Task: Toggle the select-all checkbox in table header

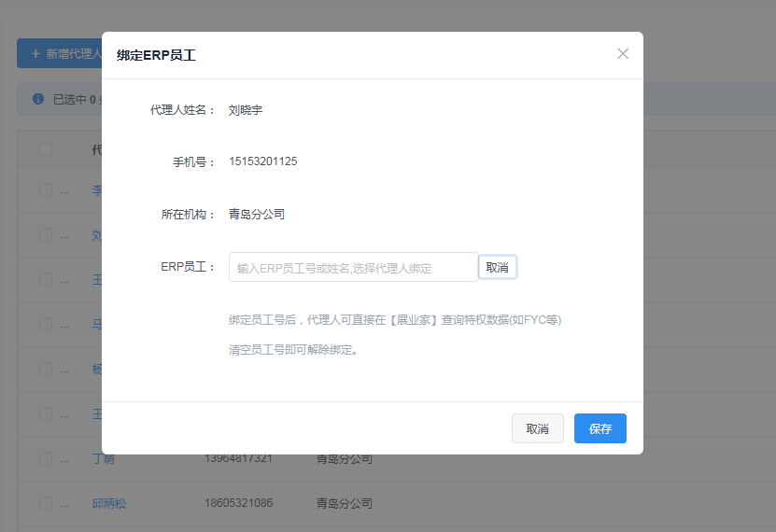Action: tap(46, 149)
